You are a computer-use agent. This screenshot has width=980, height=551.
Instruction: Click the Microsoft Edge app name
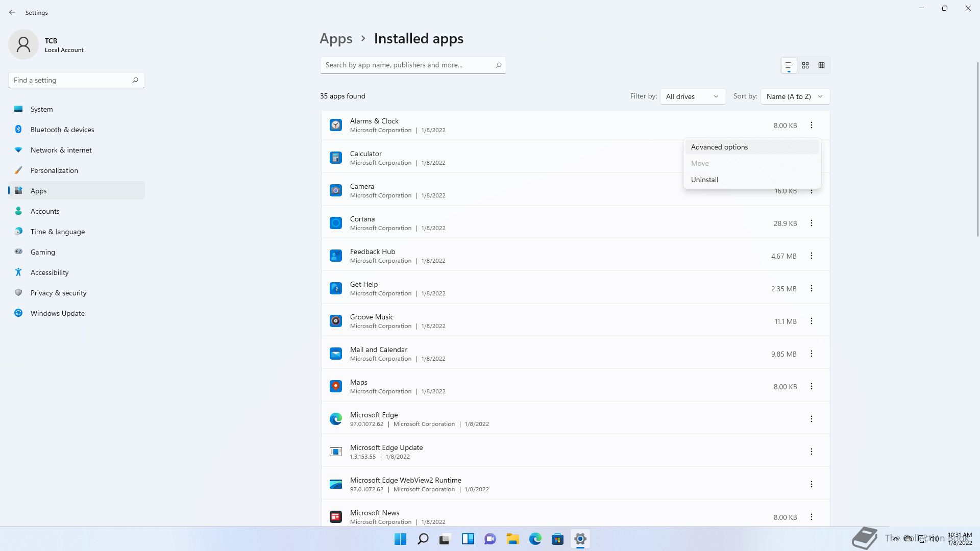[374, 415]
